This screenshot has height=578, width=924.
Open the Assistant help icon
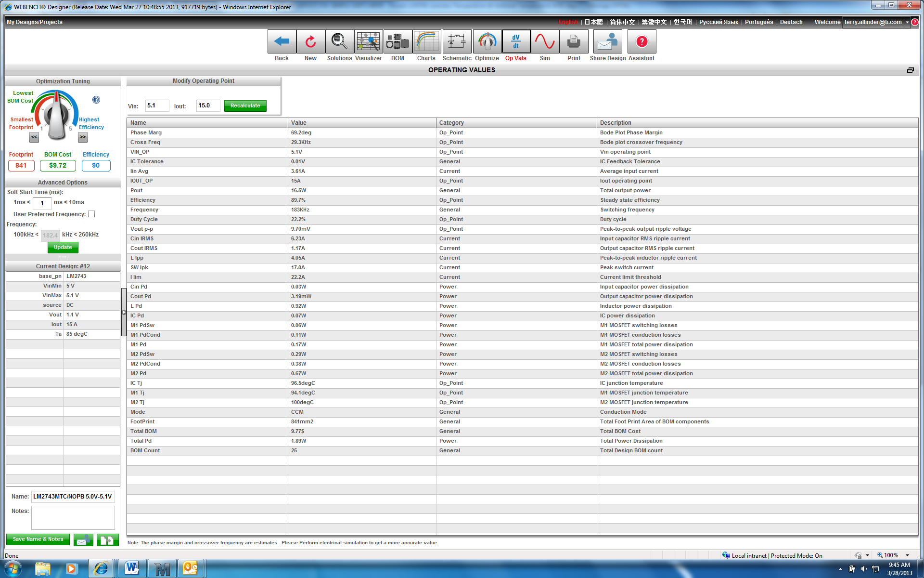[642, 42]
